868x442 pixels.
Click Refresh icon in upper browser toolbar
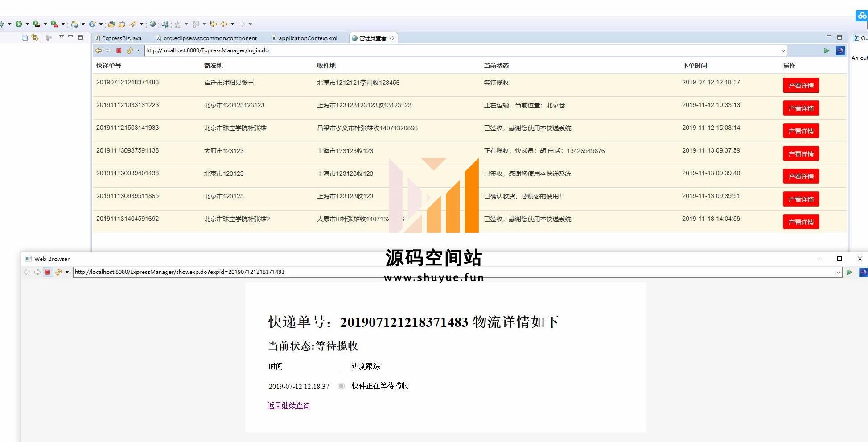coord(130,50)
